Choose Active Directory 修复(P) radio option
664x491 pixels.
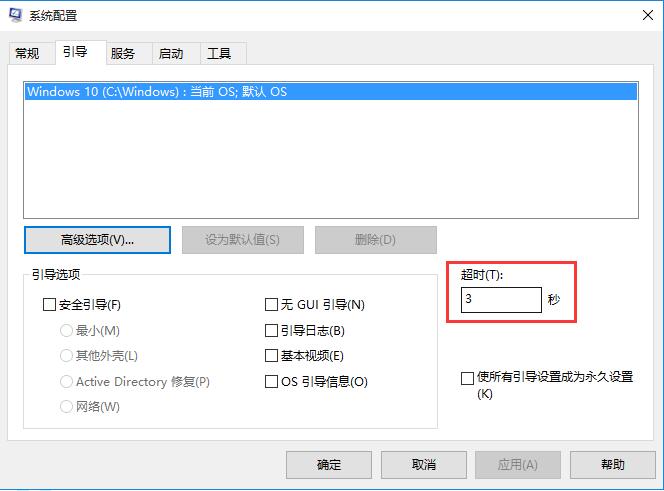pyautogui.click(x=66, y=382)
